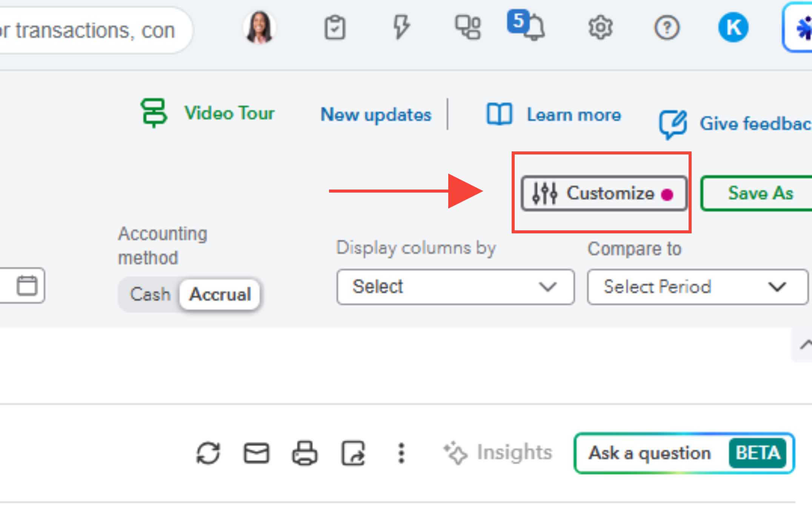Click the lightning bolt quick actions icon
Viewport: 812px width, 509px height.
(401, 27)
